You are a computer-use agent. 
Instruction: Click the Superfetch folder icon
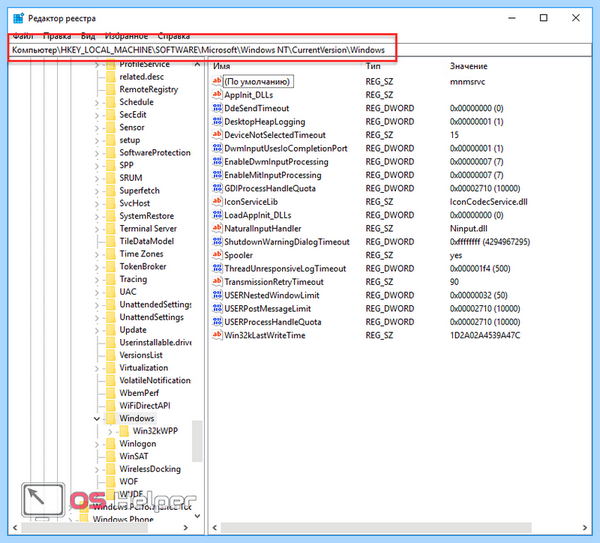click(x=111, y=190)
